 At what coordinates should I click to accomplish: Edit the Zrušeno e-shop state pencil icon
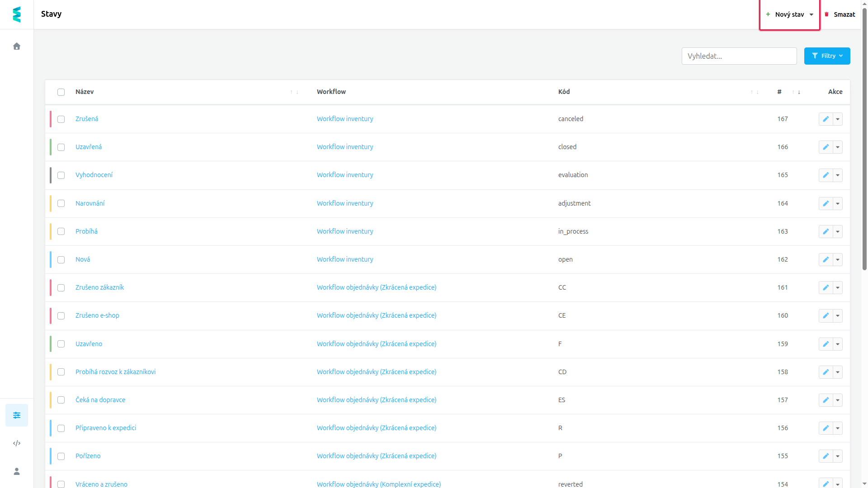coord(826,315)
